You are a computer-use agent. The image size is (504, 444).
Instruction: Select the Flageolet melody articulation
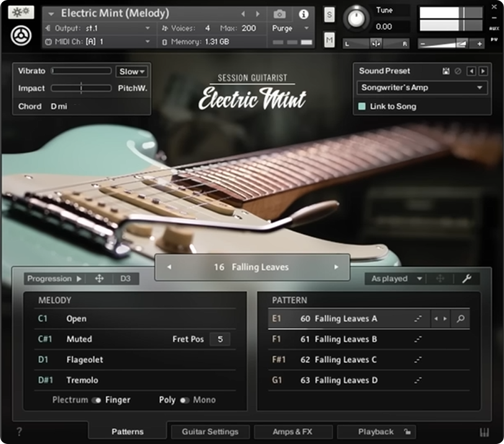tap(135, 360)
